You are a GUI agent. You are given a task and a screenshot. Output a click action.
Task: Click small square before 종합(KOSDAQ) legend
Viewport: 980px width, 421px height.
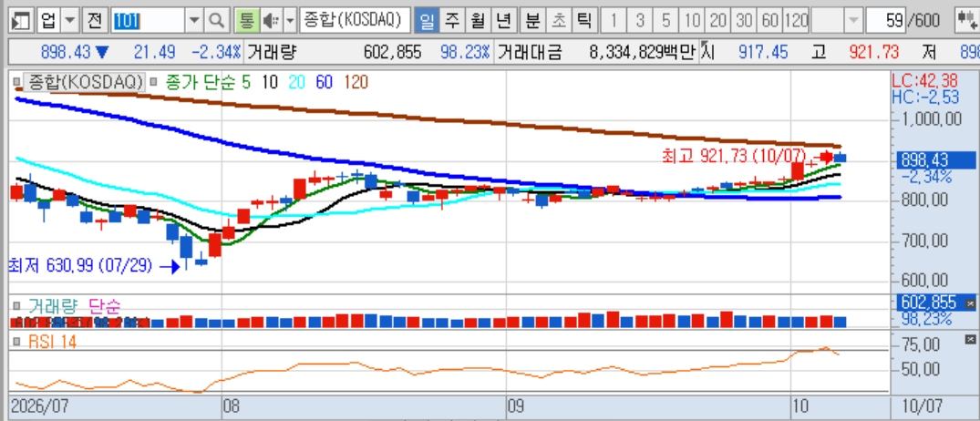[17, 82]
